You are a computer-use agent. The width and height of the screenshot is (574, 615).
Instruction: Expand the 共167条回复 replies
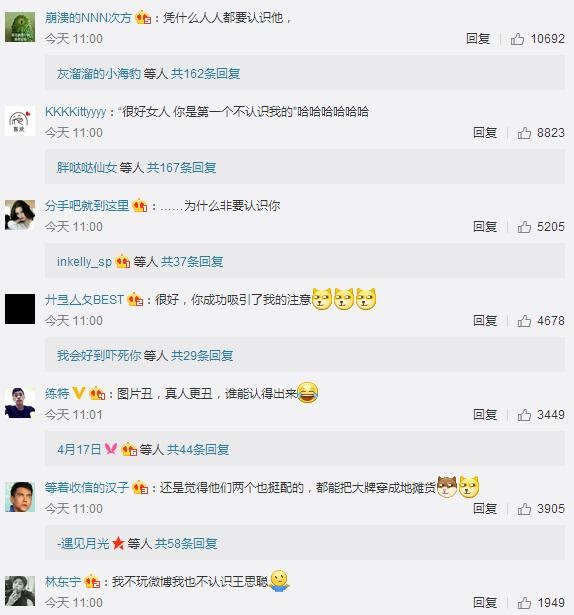pos(182,167)
